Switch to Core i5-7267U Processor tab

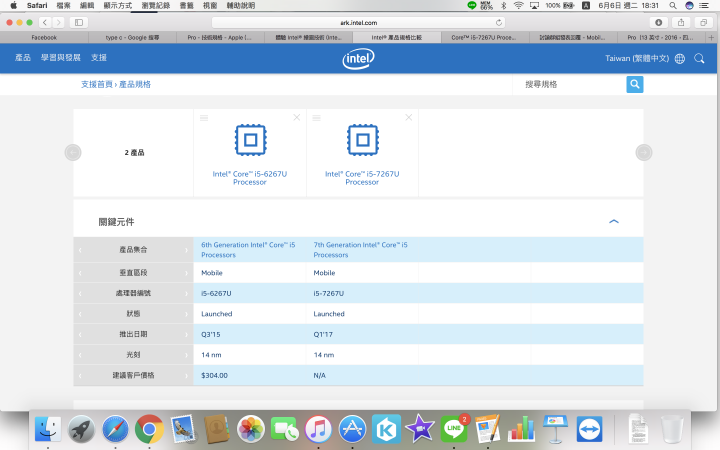(x=484, y=38)
